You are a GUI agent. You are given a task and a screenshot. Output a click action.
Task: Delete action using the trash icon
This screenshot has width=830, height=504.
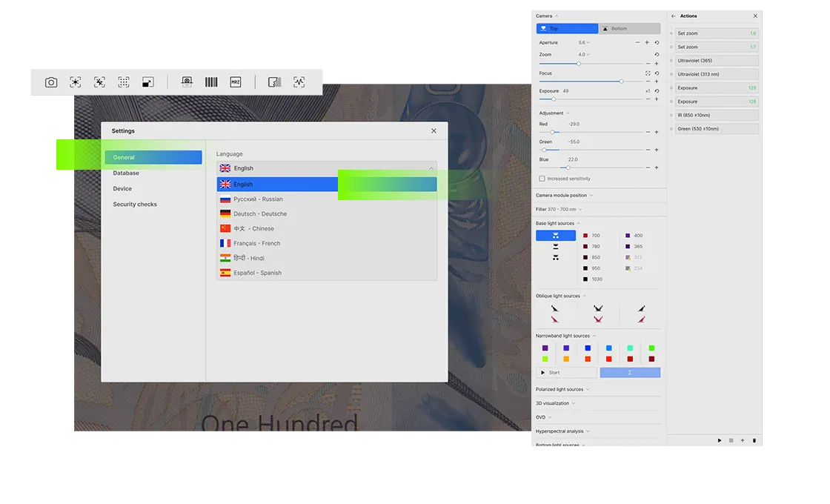pos(754,440)
